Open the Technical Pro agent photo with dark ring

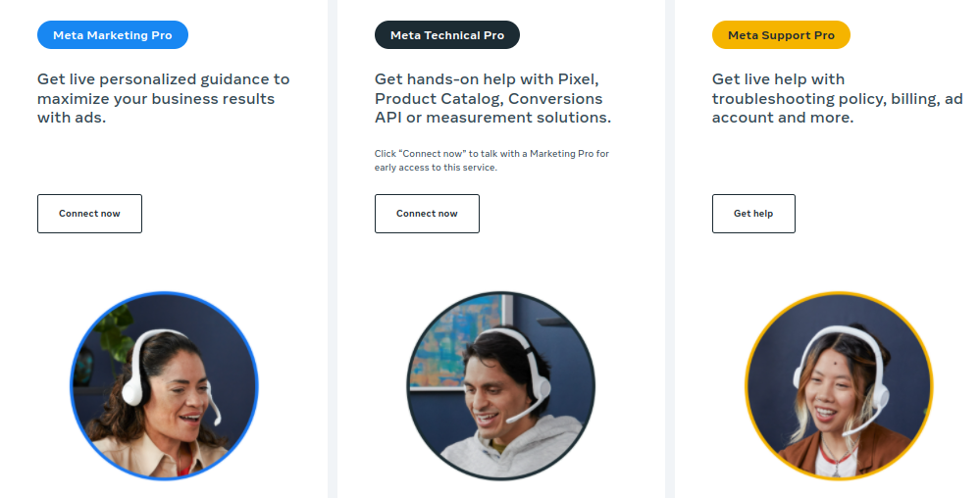(x=500, y=386)
